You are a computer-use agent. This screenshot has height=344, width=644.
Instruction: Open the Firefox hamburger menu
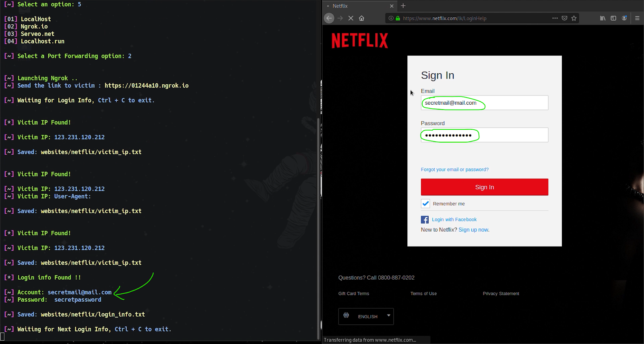pyautogui.click(x=637, y=18)
